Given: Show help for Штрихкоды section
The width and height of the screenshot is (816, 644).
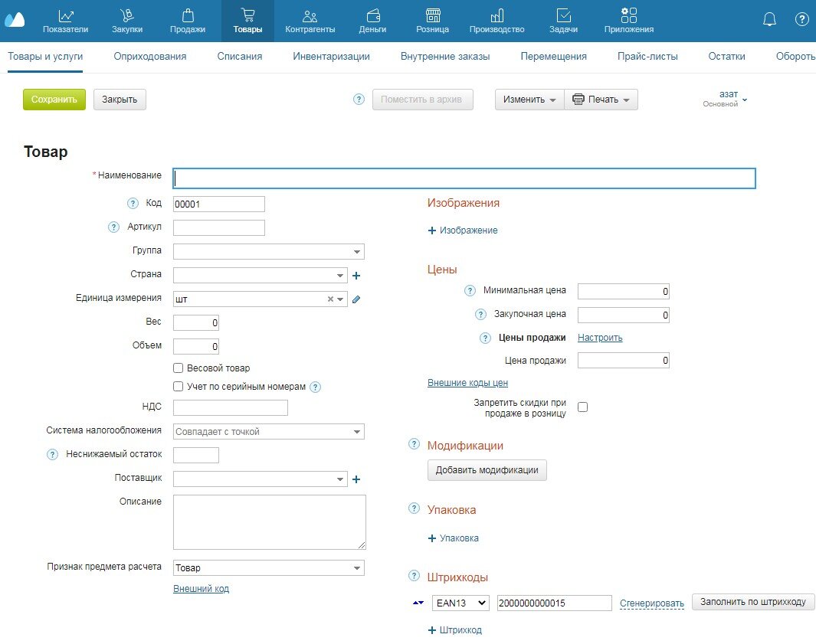Looking at the screenshot, I should [x=415, y=575].
